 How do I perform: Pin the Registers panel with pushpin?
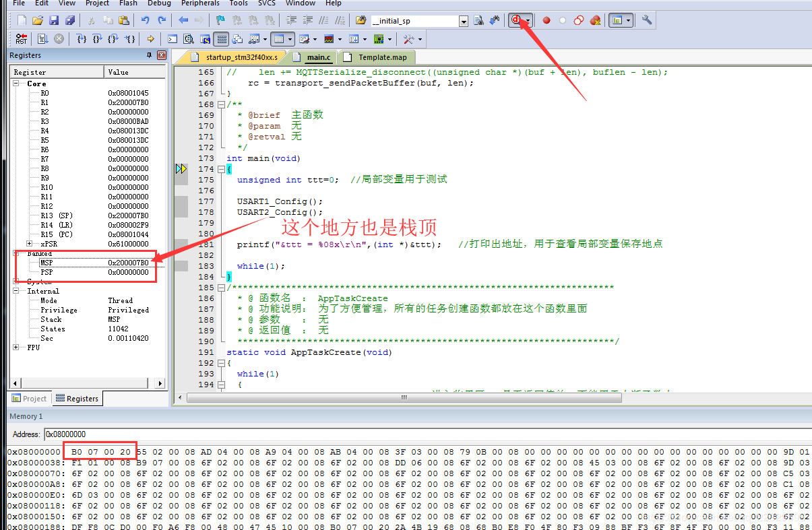(149, 55)
